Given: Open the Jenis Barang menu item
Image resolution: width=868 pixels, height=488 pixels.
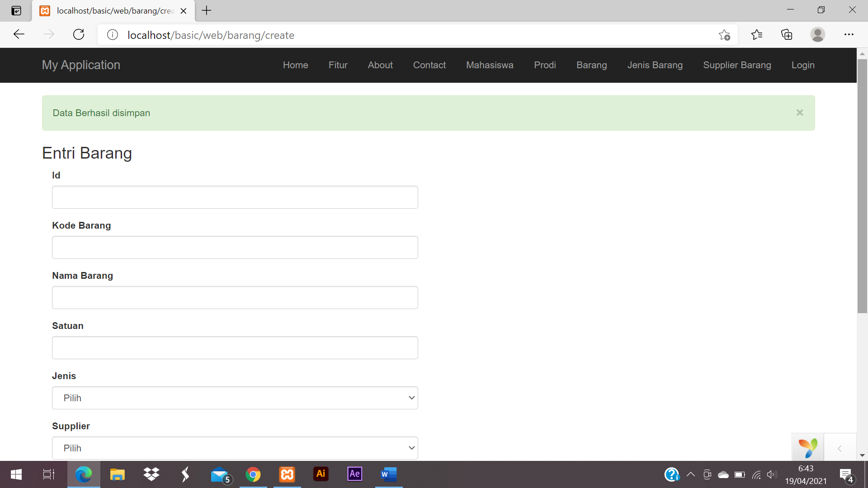Looking at the screenshot, I should (x=655, y=65).
